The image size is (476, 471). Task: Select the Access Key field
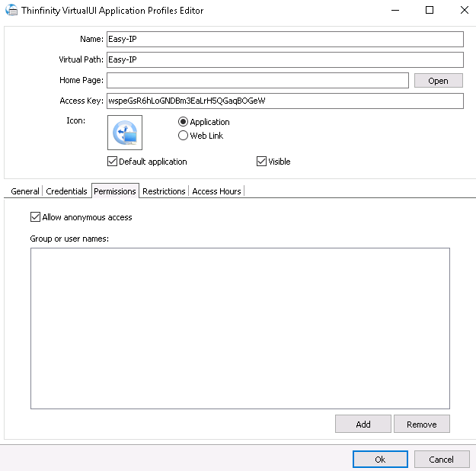pos(285,101)
